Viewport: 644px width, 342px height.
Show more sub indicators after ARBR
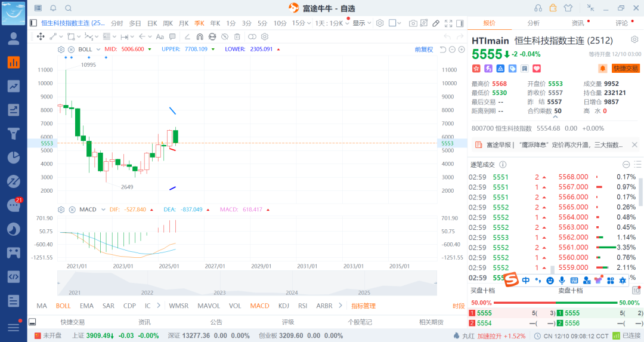340,306
